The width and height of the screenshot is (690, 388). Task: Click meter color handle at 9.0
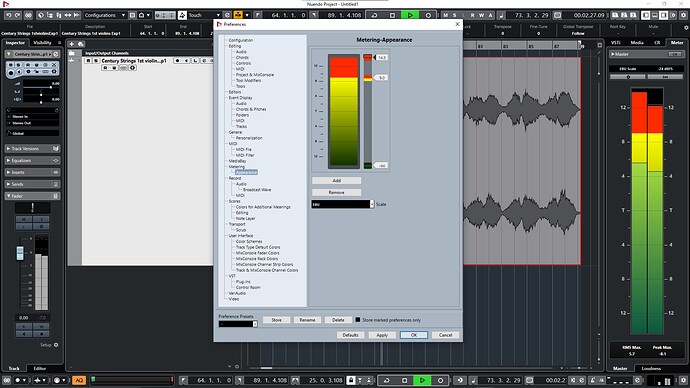381,77
